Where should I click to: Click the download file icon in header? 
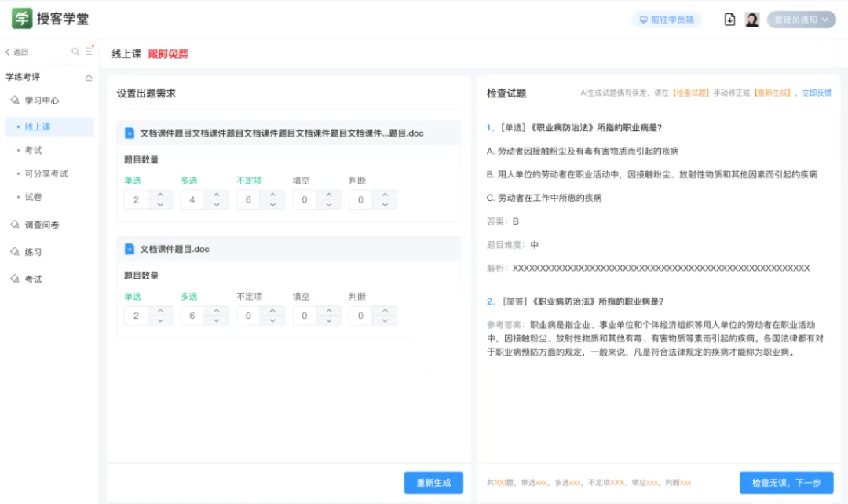point(729,20)
